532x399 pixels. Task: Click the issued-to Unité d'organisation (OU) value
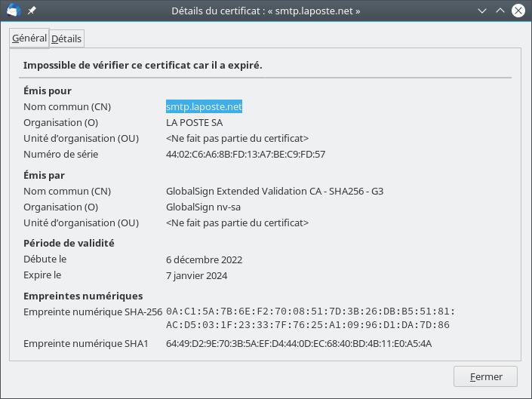pyautogui.click(x=237, y=138)
